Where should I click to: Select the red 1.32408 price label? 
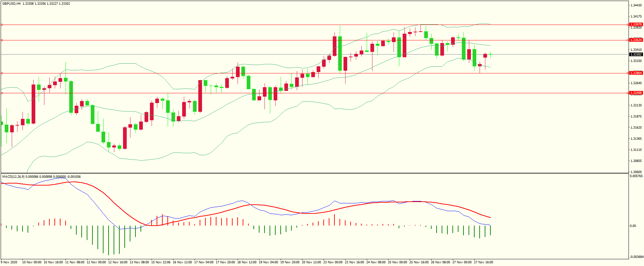[636, 93]
